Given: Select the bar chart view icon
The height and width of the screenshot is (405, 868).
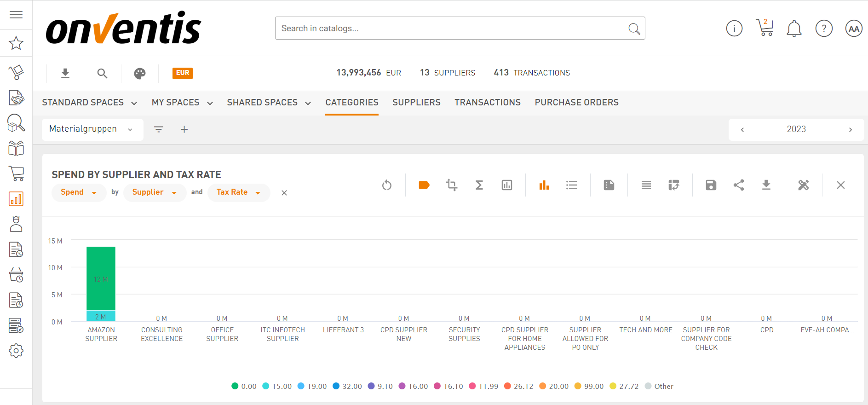Looking at the screenshot, I should pyautogui.click(x=544, y=185).
